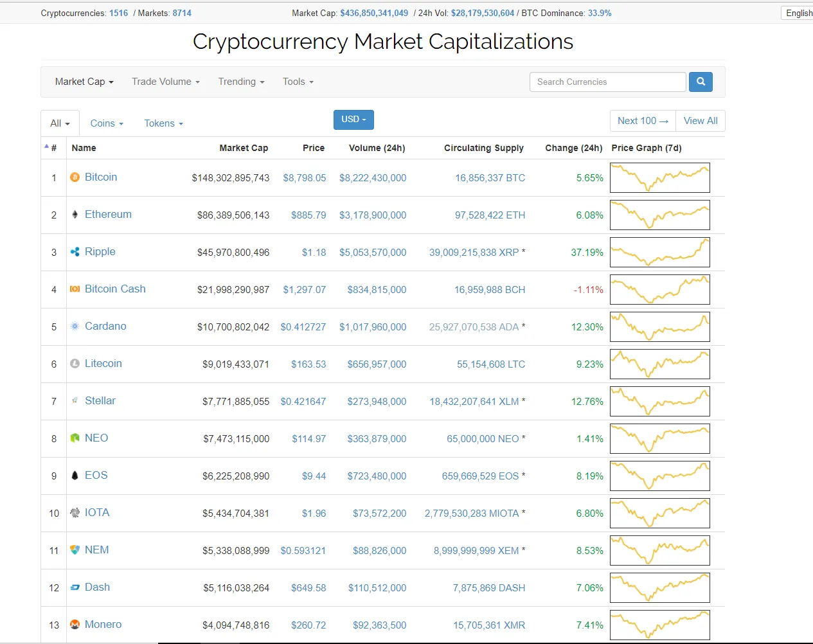
Task: Click the NEM name link
Action: click(x=97, y=550)
